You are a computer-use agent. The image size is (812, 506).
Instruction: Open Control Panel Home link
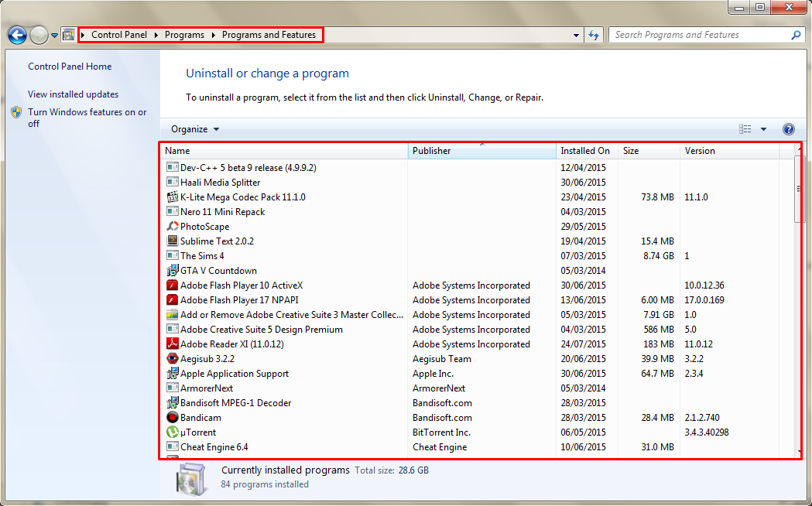70,67
